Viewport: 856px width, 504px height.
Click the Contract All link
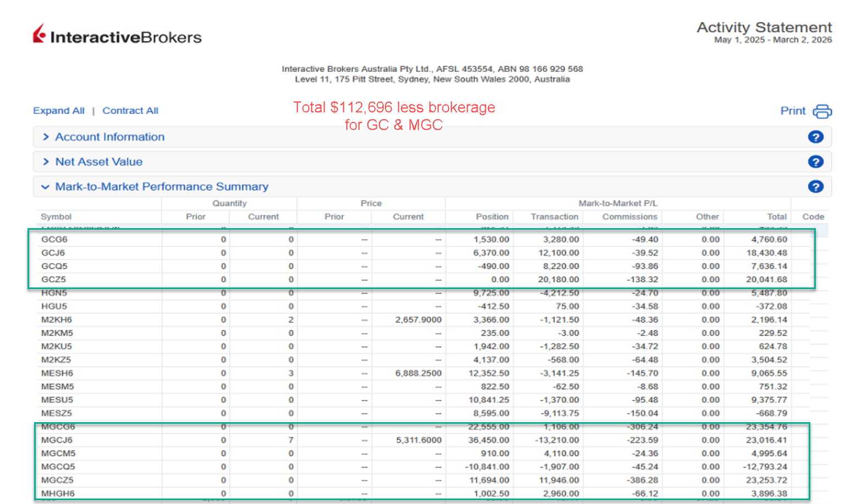(130, 110)
